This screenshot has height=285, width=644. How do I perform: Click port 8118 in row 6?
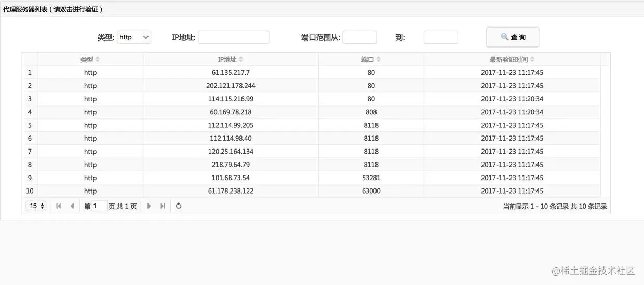coord(371,139)
